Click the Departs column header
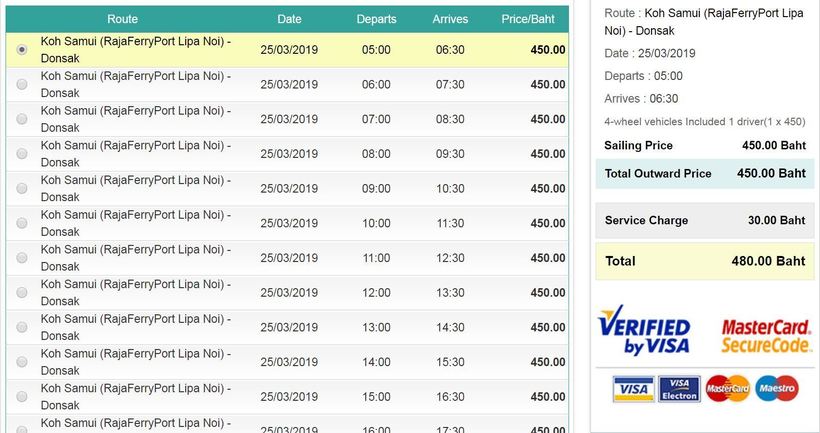Viewport: 820px width, 433px height. point(377,19)
